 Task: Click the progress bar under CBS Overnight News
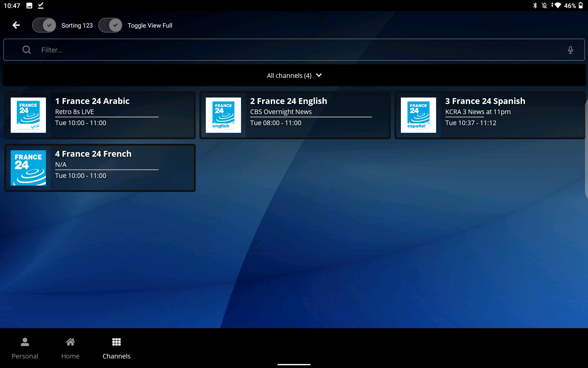point(311,117)
